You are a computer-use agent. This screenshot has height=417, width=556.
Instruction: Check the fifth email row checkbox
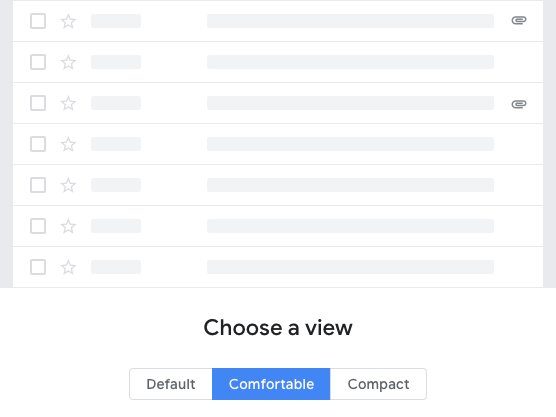point(38,185)
